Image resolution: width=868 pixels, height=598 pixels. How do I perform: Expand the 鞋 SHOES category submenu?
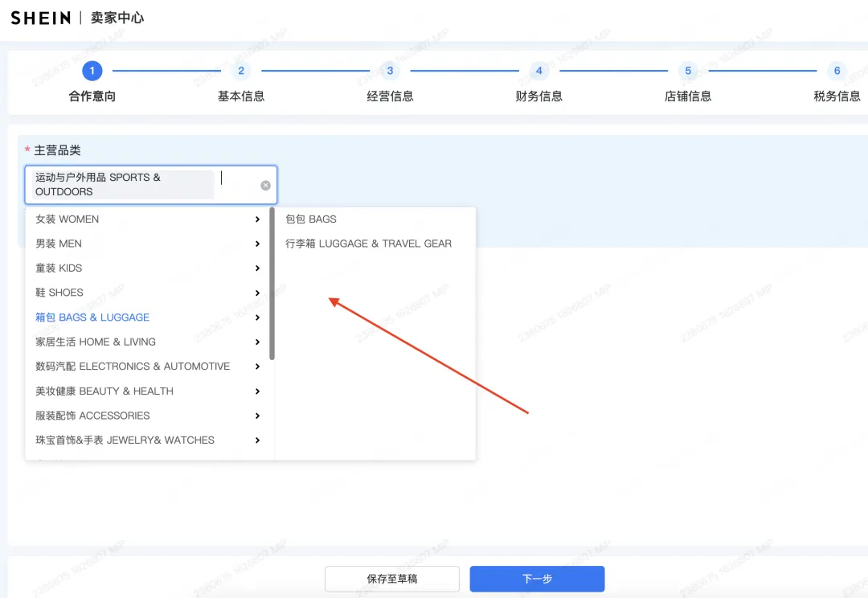pyautogui.click(x=257, y=292)
